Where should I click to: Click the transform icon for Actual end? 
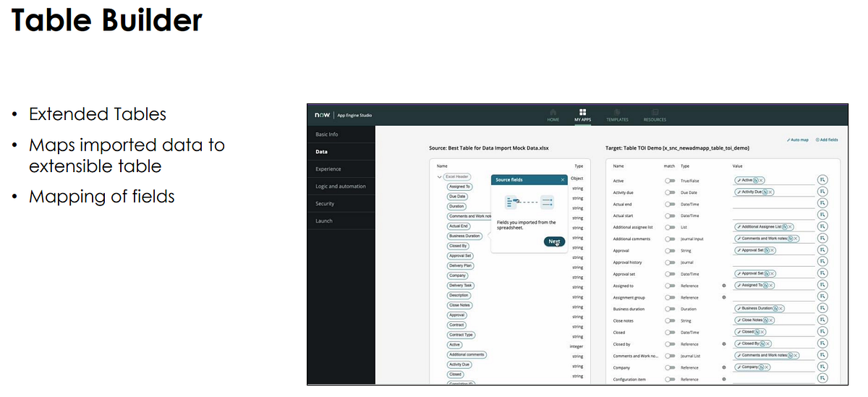[x=822, y=203]
